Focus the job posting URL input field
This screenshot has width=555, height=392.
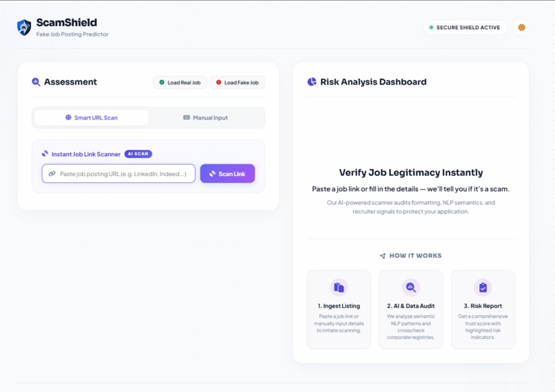118,173
